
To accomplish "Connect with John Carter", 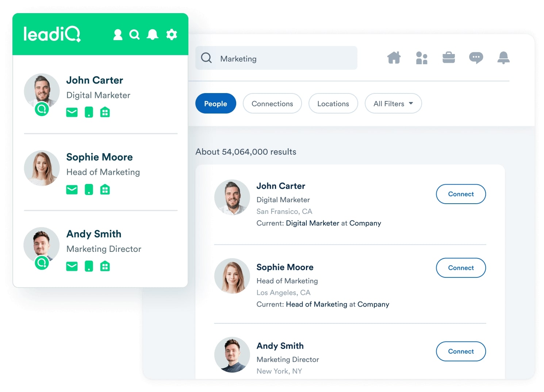I will pos(461,194).
